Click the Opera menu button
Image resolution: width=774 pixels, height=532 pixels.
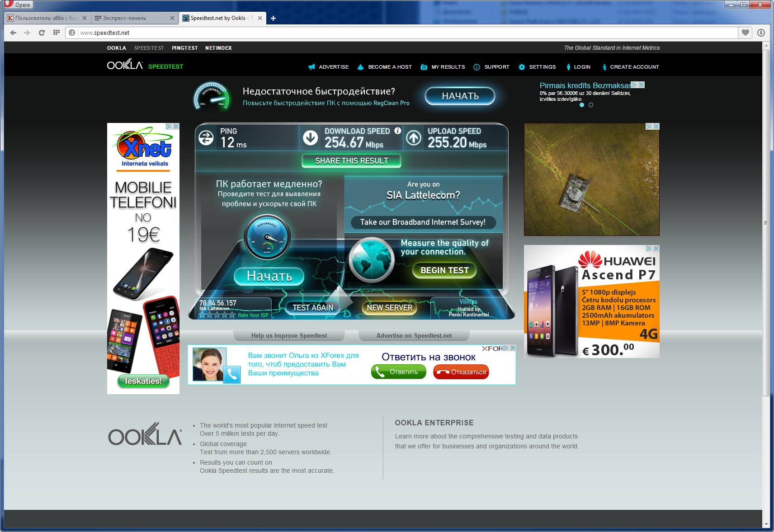point(18,5)
